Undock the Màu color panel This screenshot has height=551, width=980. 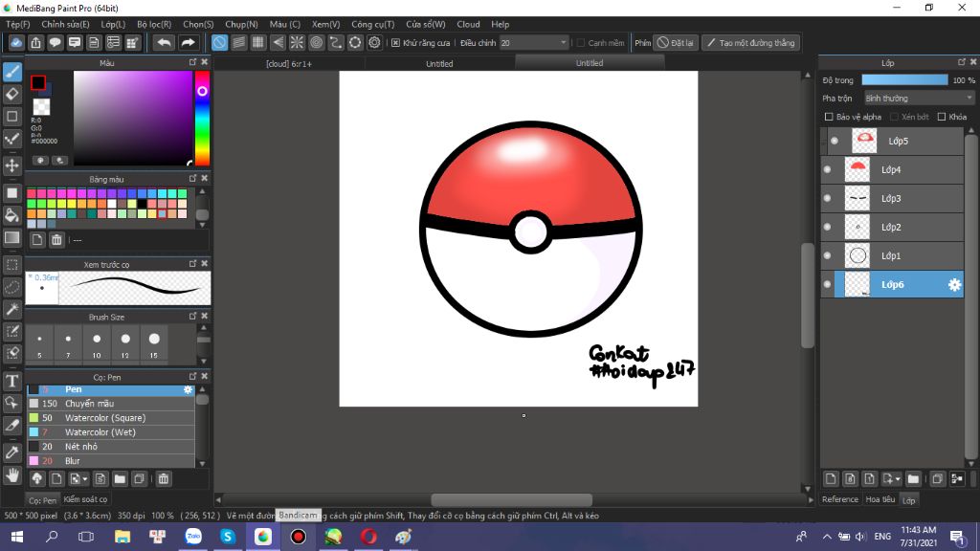click(x=192, y=62)
